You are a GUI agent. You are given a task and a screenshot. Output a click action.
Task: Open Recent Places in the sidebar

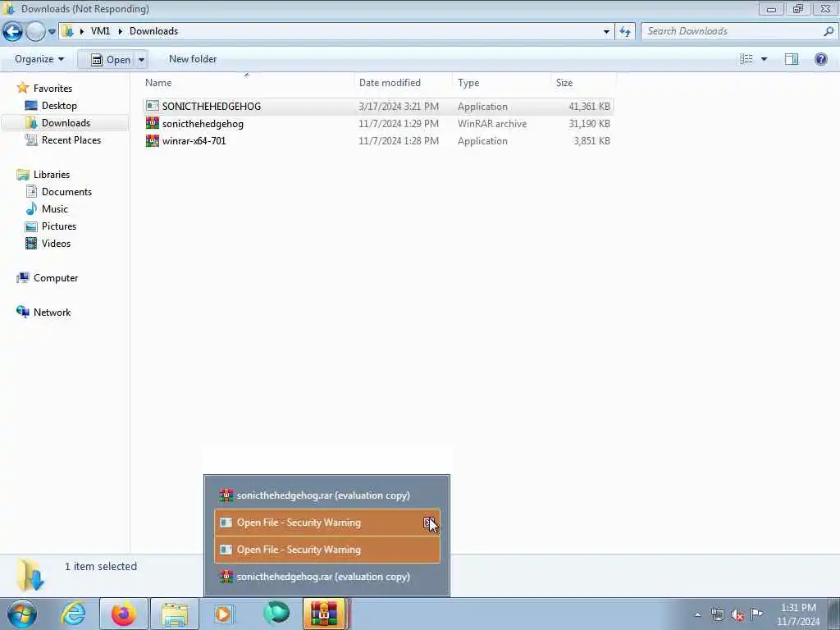click(x=71, y=139)
